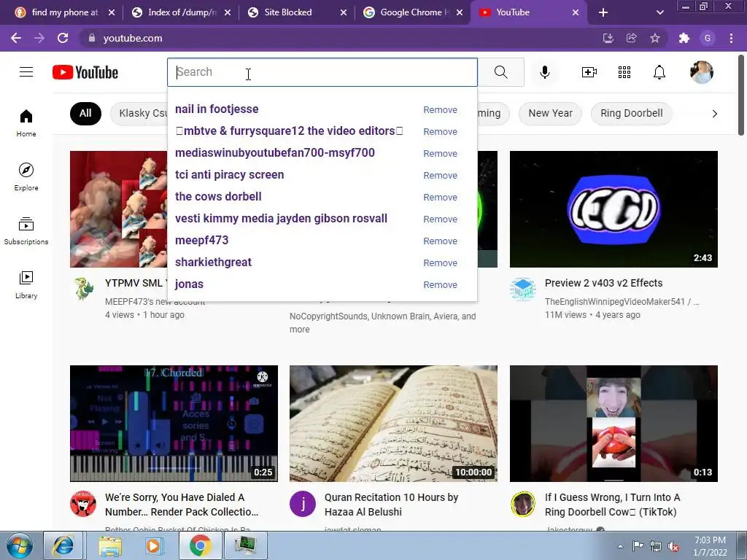Switch to 'Google Chrome H' tab

point(414,12)
